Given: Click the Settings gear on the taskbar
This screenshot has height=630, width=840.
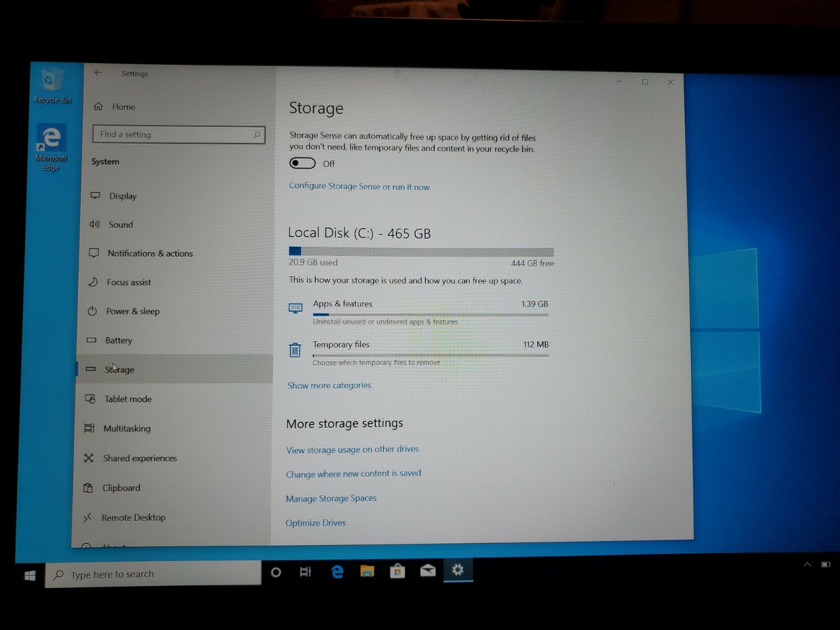Looking at the screenshot, I should click(458, 570).
